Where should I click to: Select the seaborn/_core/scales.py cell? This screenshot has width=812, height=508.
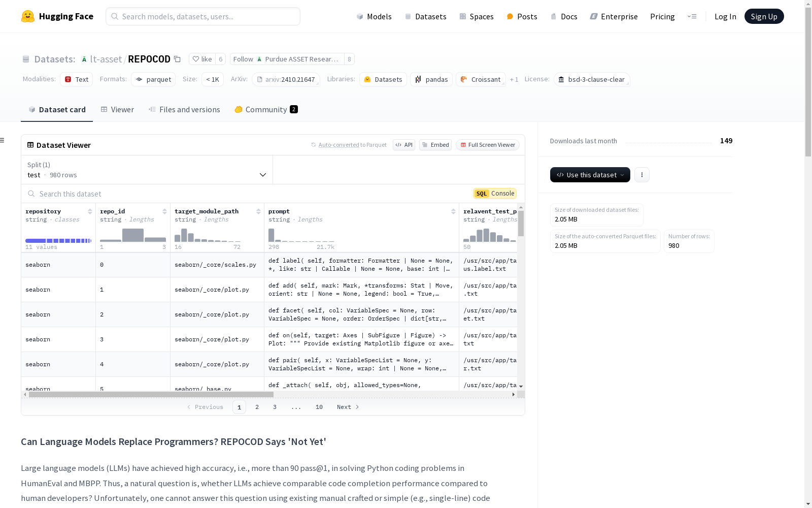tap(217, 265)
